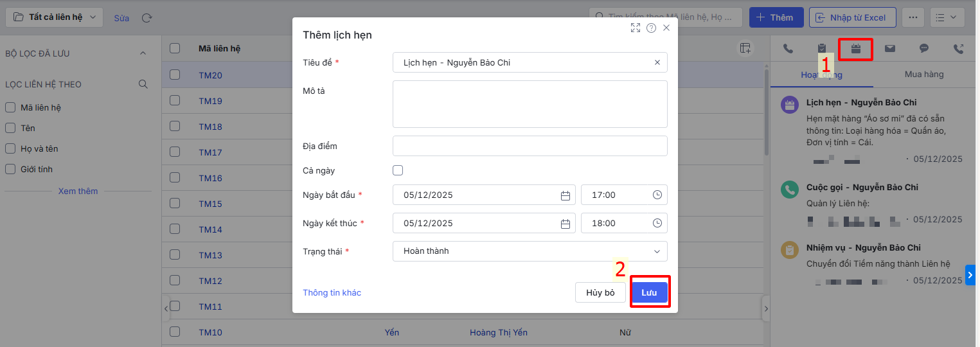Collapse the Bộ lọc đã lưu section
Image resolution: width=980 pixels, height=347 pixels.
point(143,53)
